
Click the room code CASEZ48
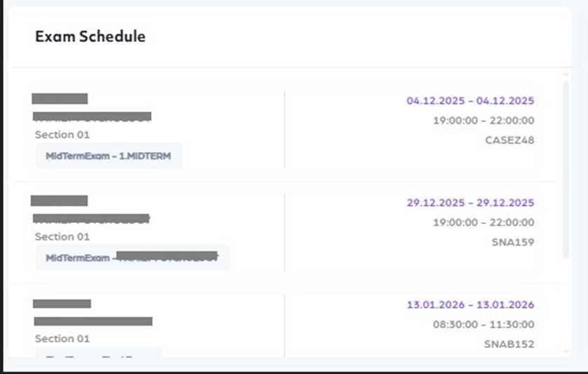coord(509,140)
